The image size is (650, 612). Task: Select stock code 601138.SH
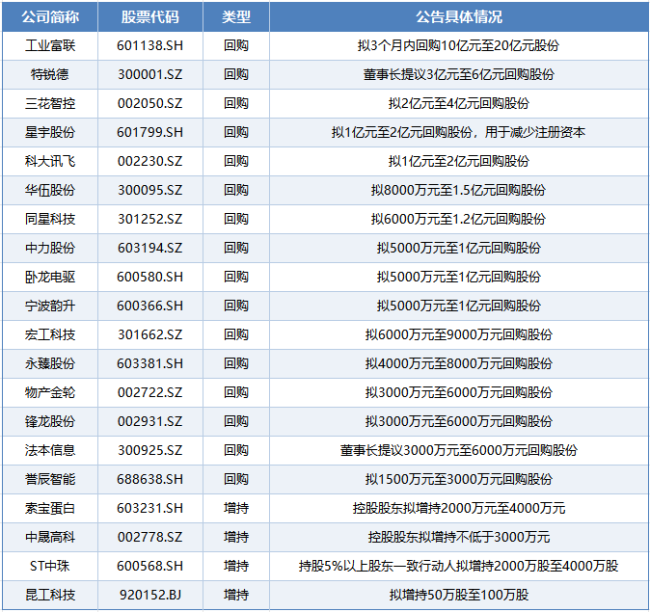[x=150, y=45]
